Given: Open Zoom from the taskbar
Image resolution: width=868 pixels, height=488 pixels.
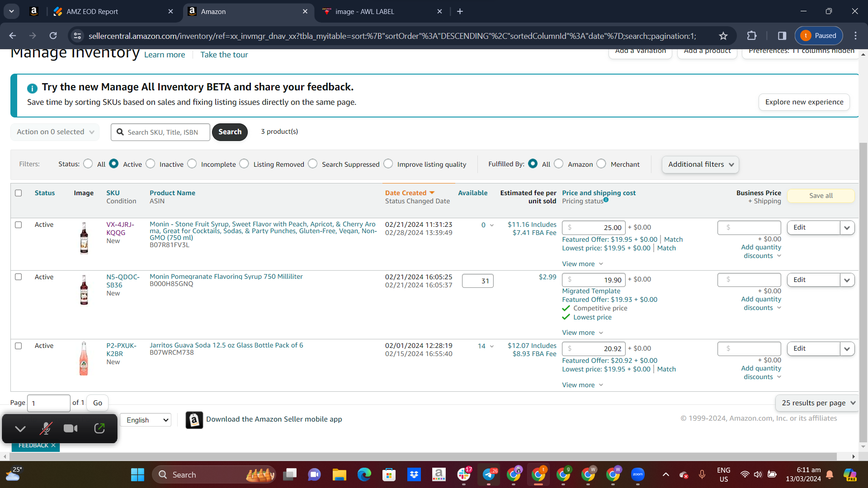Looking at the screenshot, I should pos(638,474).
